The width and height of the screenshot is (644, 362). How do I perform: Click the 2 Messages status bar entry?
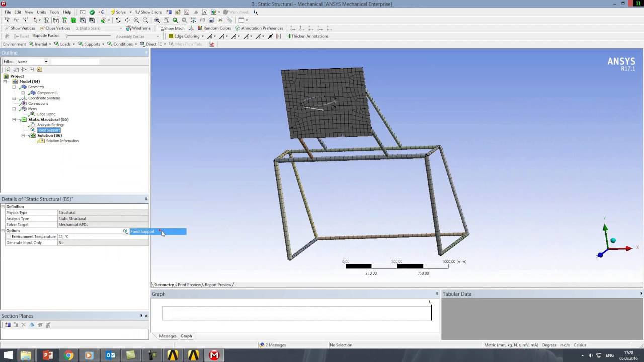[x=273, y=345]
